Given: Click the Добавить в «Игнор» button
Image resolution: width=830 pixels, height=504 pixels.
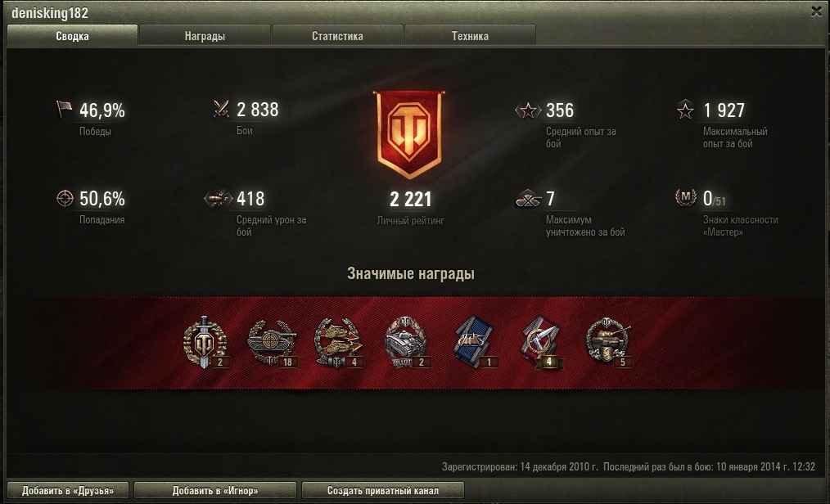Looking at the screenshot, I should point(215,490).
